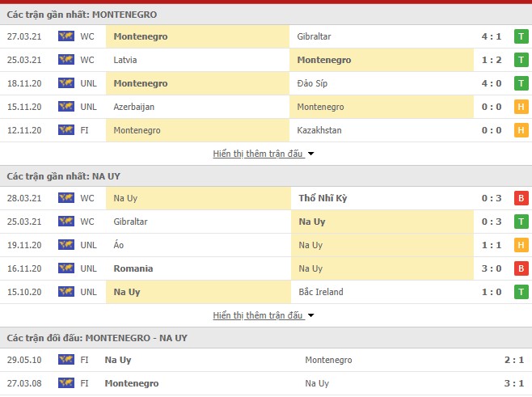Viewport: 532px width, 397px height.
Task: Select the Gibraltar team in 25.03.21 Na Uy match
Action: pos(131,222)
